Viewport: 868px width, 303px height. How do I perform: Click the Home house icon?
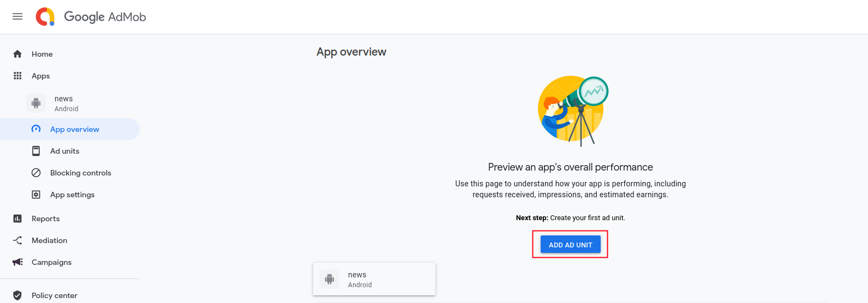click(x=17, y=54)
